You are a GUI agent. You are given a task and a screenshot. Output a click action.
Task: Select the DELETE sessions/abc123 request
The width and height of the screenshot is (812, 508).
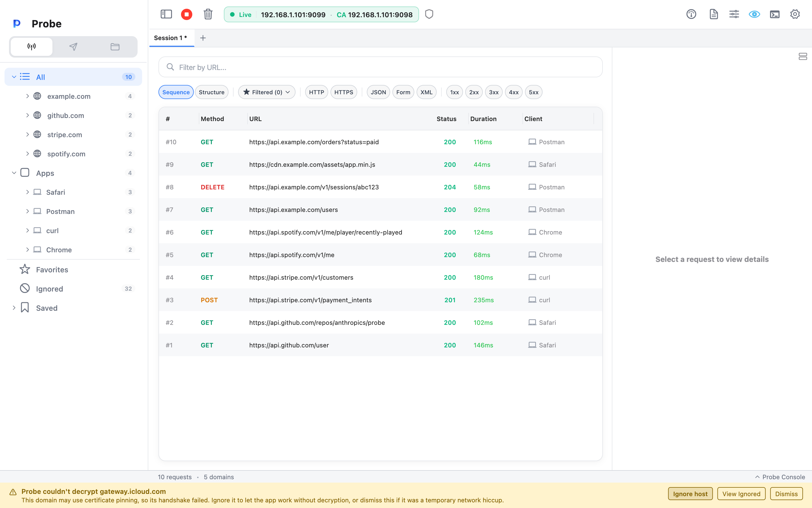click(381, 187)
